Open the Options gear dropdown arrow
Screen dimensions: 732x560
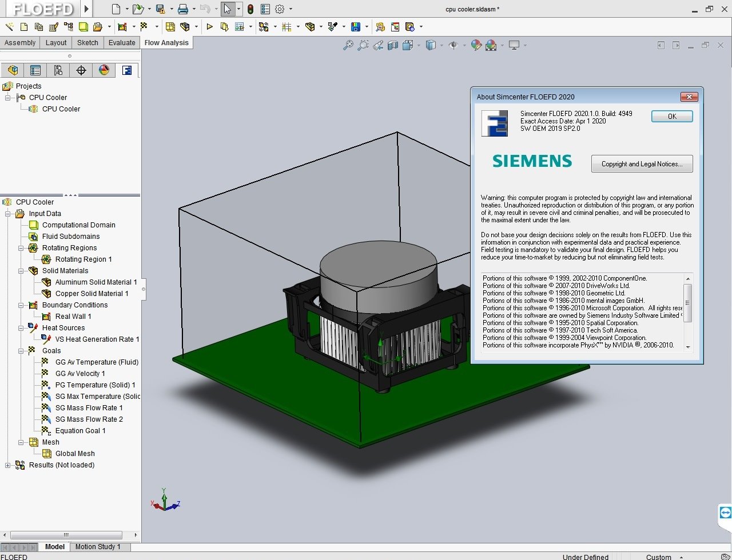click(291, 9)
